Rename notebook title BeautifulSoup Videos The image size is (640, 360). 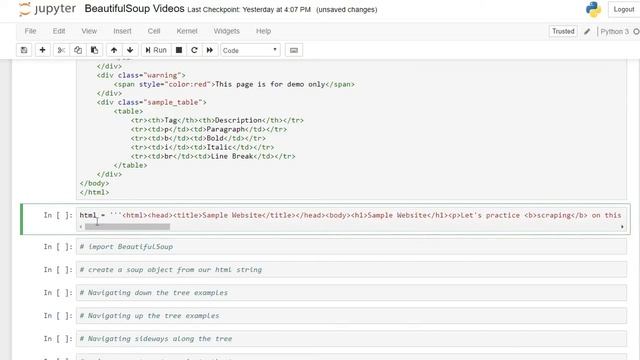[134, 9]
